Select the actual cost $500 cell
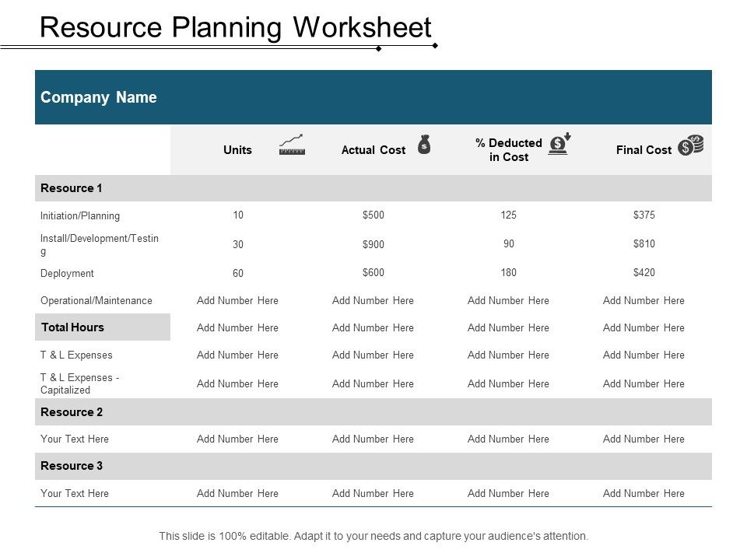This screenshot has height=560, width=747. pos(373,215)
